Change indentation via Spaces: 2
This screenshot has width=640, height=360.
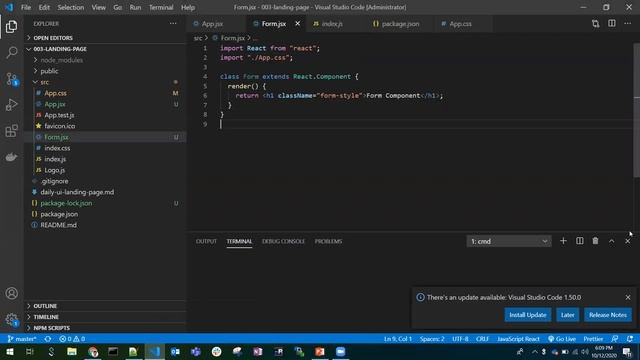[x=432, y=339]
